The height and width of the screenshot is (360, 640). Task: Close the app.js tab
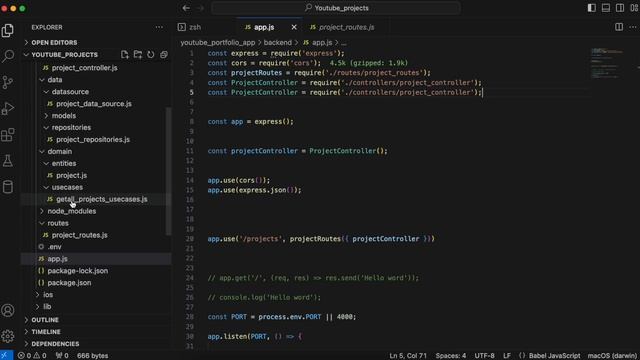pyautogui.click(x=294, y=27)
